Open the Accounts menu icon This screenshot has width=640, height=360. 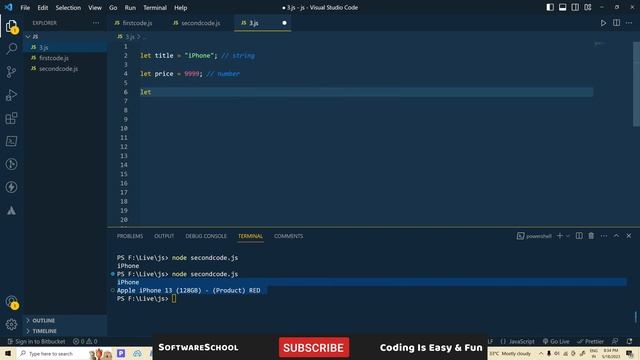click(11, 302)
